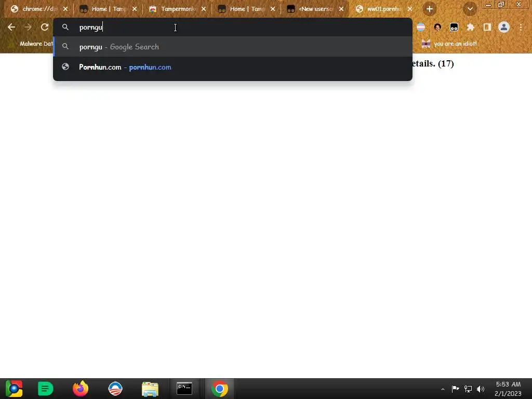Image resolution: width=532 pixels, height=399 pixels.
Task: Close the chrome:// tab
Action: [x=65, y=9]
